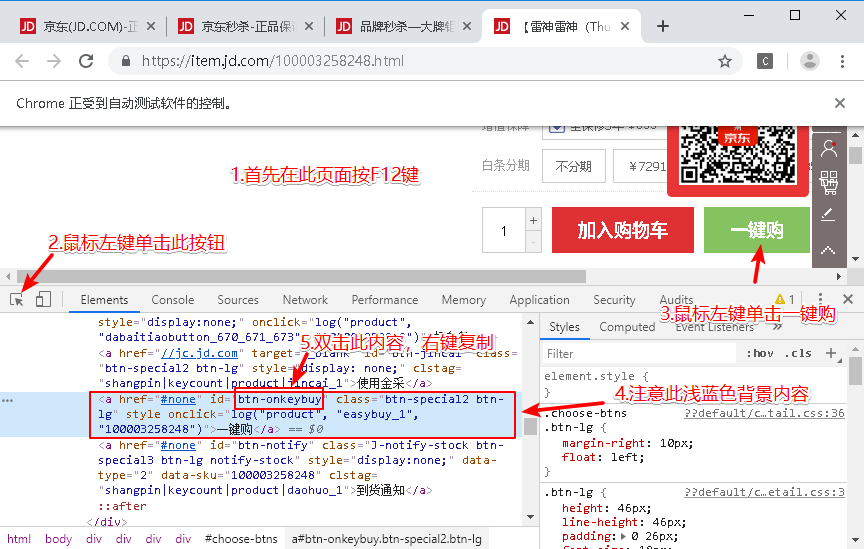The height and width of the screenshot is (549, 864).
Task: Select the Styles subtab
Action: 564,327
